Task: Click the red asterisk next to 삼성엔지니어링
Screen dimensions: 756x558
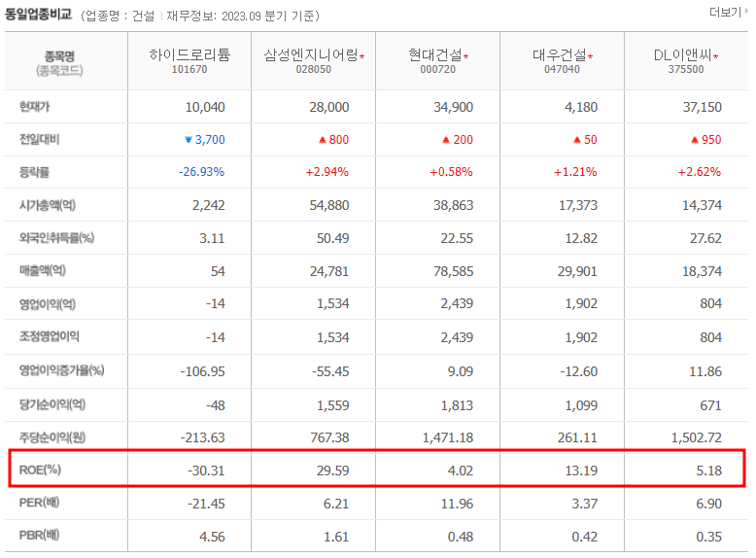Action: point(361,56)
